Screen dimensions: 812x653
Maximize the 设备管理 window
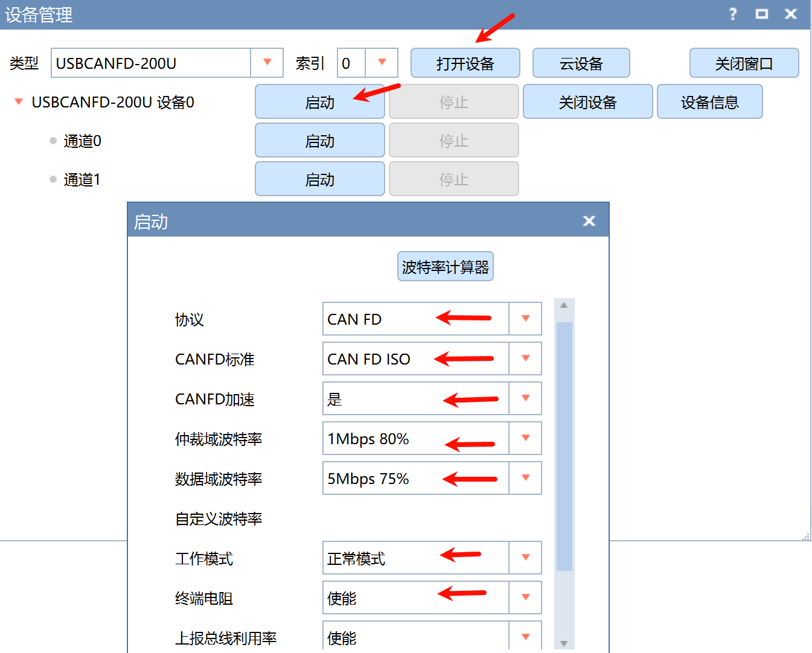pos(762,14)
